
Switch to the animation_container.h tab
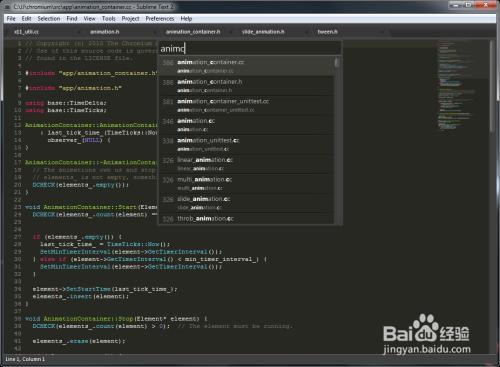click(x=193, y=32)
